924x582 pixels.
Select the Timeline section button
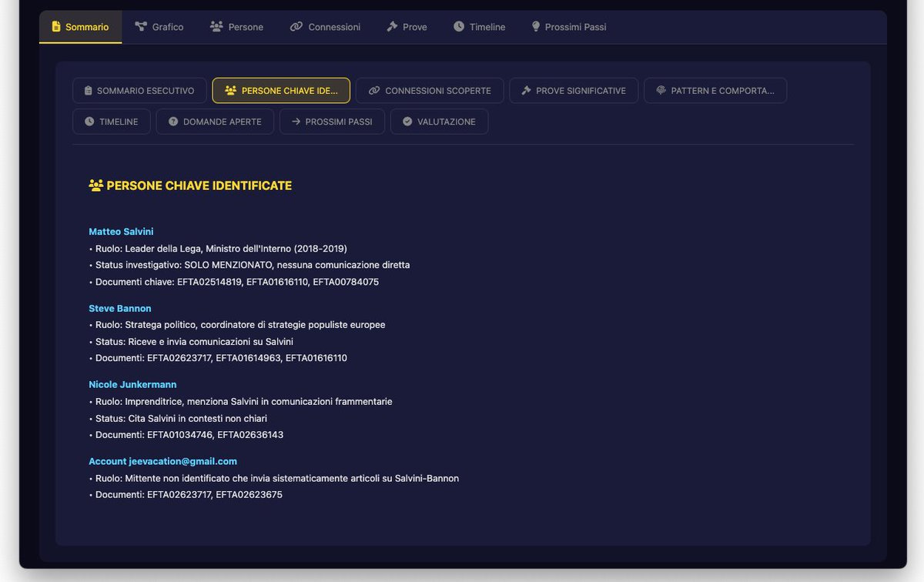click(112, 122)
